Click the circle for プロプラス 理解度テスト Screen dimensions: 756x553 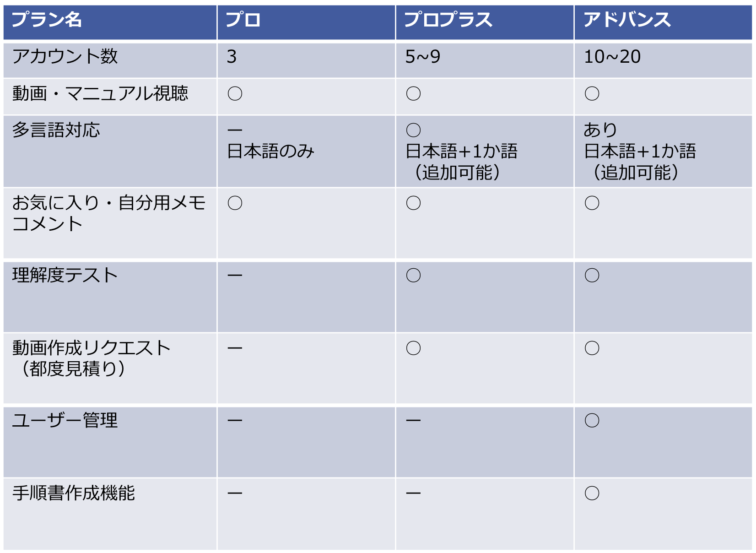tap(413, 276)
